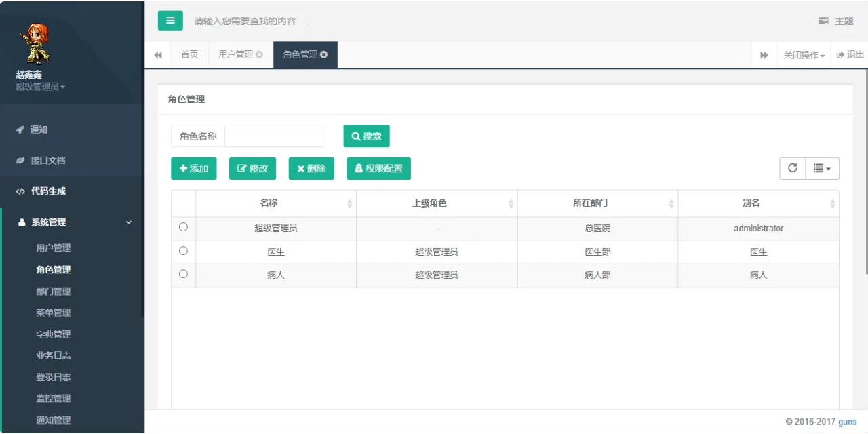Click the refresh table icon
868x434 pixels.
pyautogui.click(x=792, y=168)
